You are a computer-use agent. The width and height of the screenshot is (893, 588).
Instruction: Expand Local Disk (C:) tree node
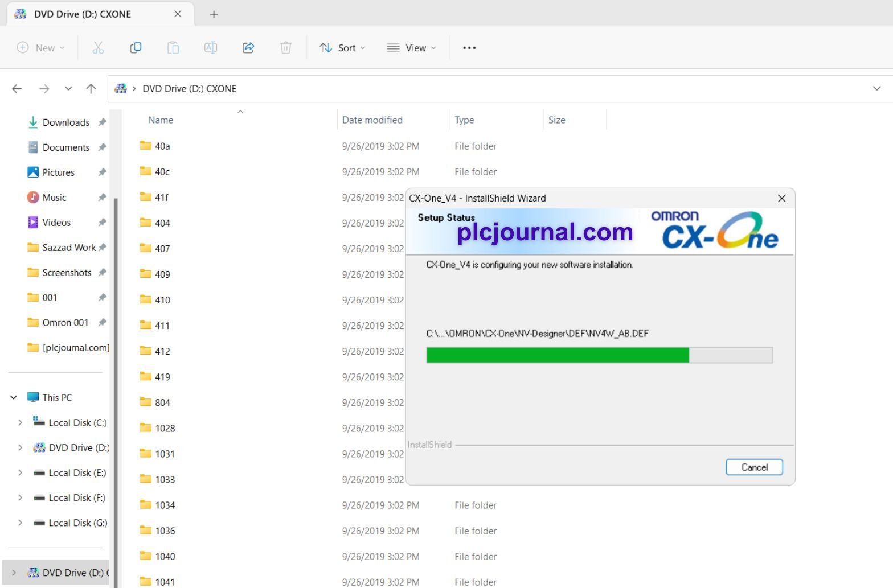(20, 422)
